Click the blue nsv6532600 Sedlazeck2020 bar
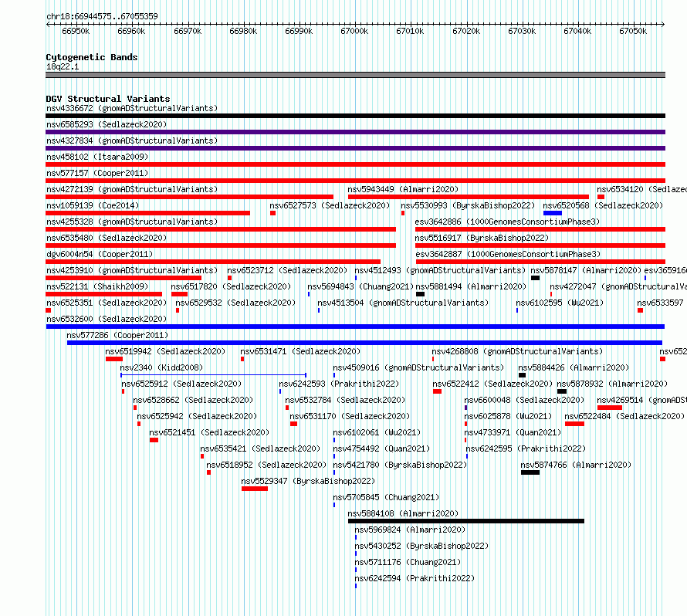This screenshot has width=687, height=616. (x=355, y=327)
